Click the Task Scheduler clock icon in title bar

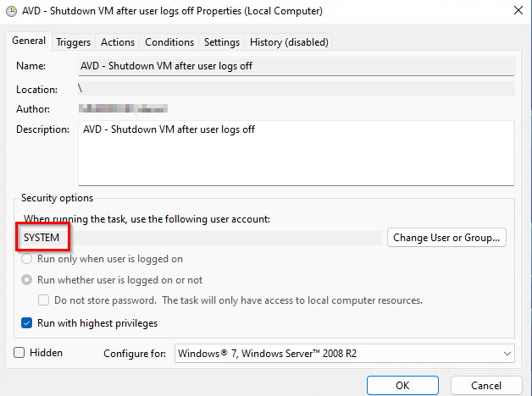(x=10, y=12)
